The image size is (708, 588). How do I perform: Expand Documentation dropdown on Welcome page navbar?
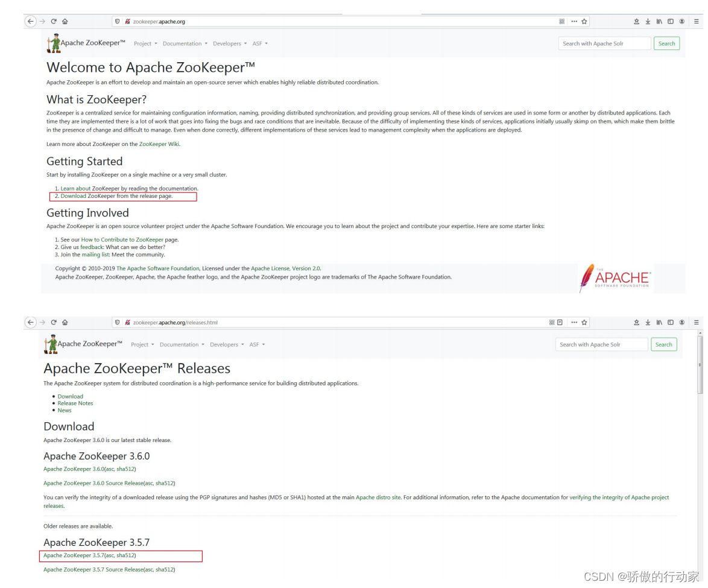[x=185, y=44]
